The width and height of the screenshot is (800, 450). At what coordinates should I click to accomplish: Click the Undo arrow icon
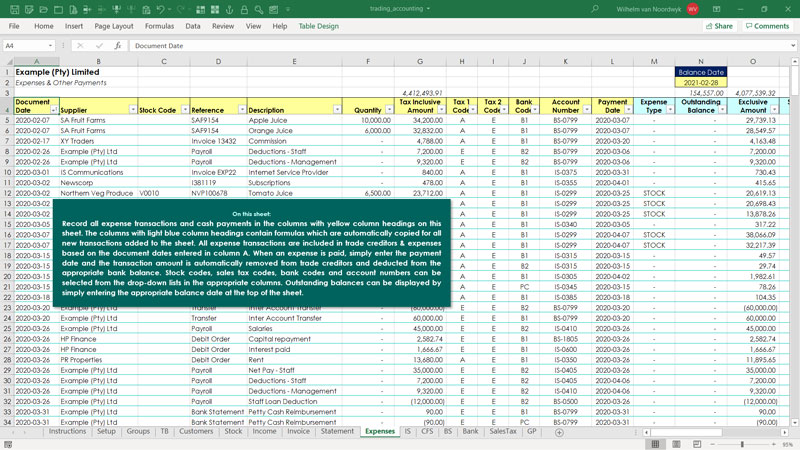(x=161, y=10)
